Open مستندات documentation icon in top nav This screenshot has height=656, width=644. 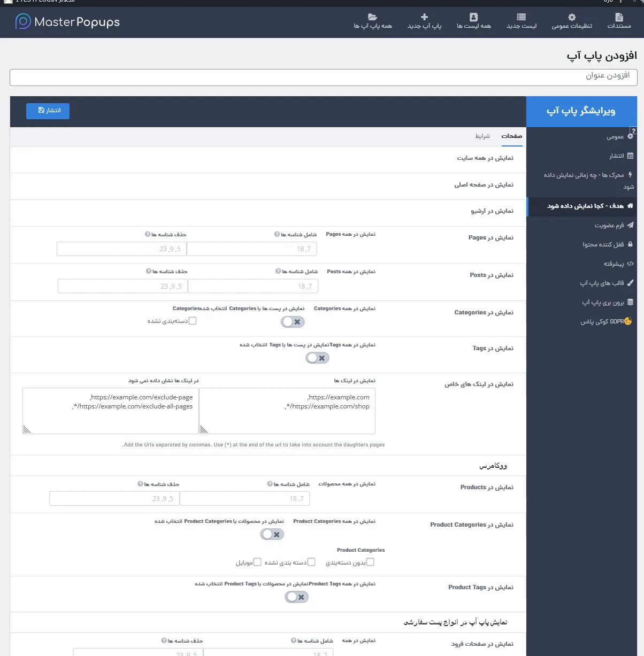click(x=619, y=17)
